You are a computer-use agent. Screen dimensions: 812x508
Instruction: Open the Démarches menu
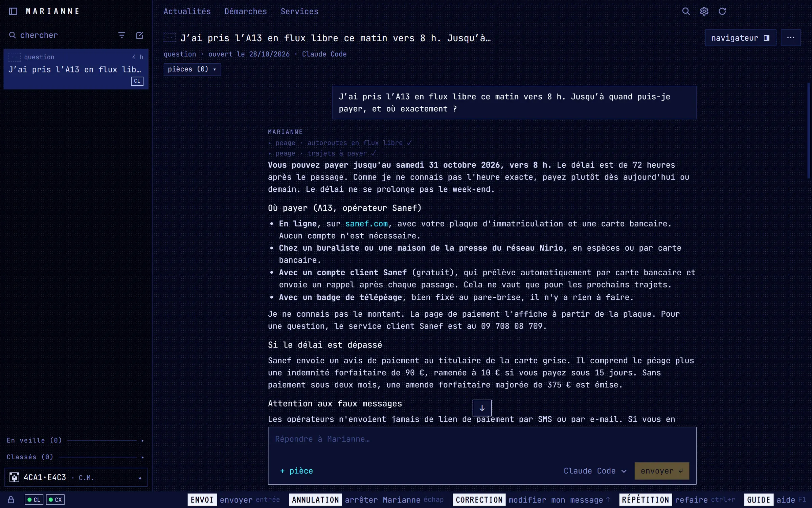point(246,11)
